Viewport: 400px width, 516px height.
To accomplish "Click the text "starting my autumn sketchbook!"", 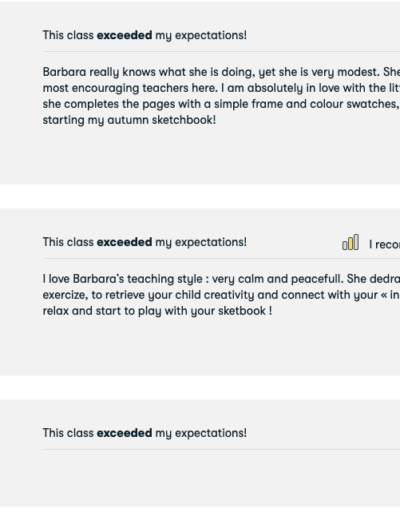I will pyautogui.click(x=129, y=120).
